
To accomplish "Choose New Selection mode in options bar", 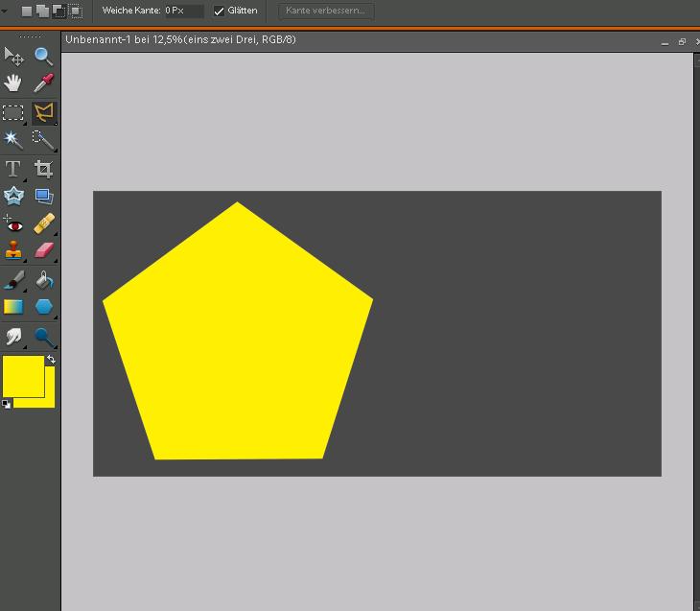I will 27,11.
